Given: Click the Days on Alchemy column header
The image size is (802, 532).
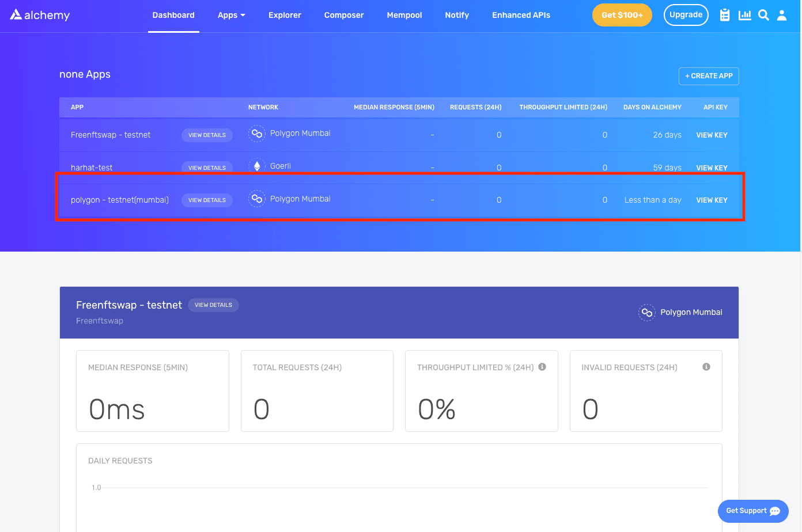Looking at the screenshot, I should 652,108.
